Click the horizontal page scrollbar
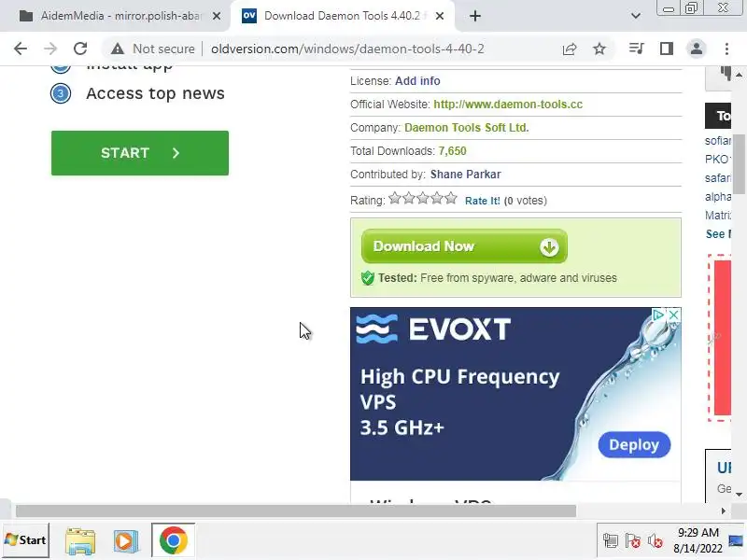747x560 pixels. point(296,511)
